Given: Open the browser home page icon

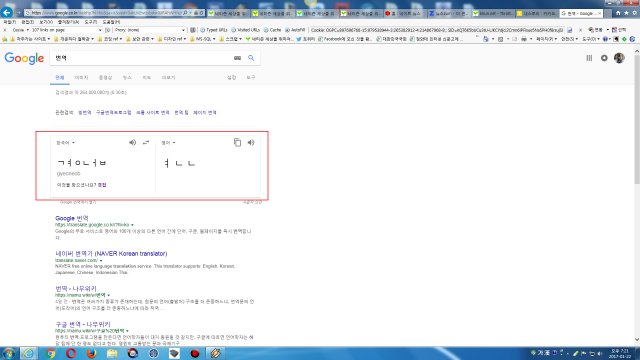Looking at the screenshot, I should [x=618, y=13].
